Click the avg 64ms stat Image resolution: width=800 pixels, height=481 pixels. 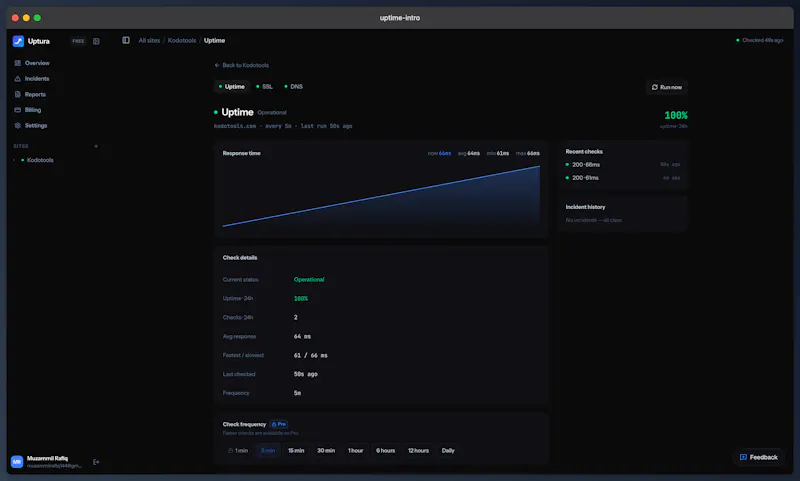[468, 153]
